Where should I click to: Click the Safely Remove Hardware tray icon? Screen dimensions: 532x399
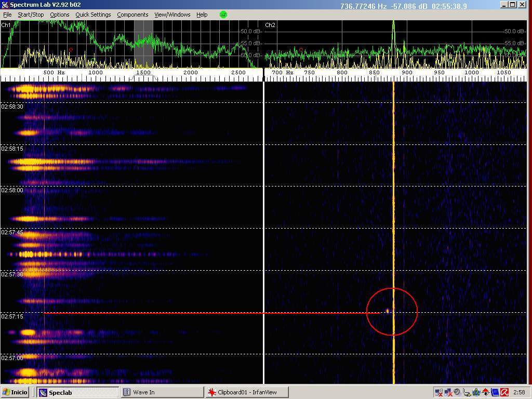[467, 392]
